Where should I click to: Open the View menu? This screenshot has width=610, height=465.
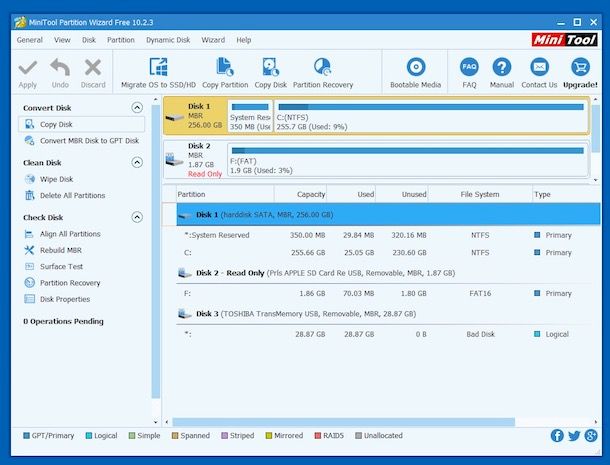(x=62, y=40)
